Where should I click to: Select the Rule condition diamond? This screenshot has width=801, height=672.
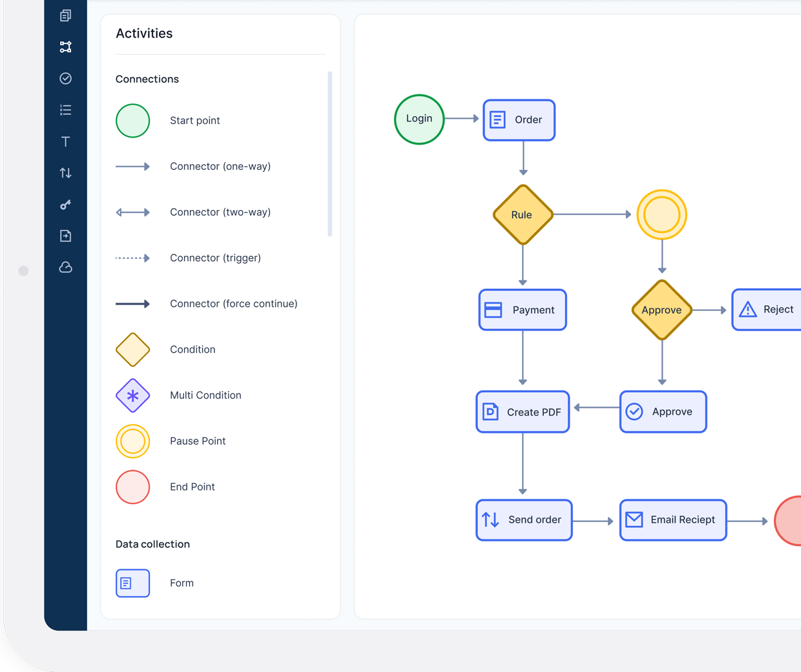[523, 215]
